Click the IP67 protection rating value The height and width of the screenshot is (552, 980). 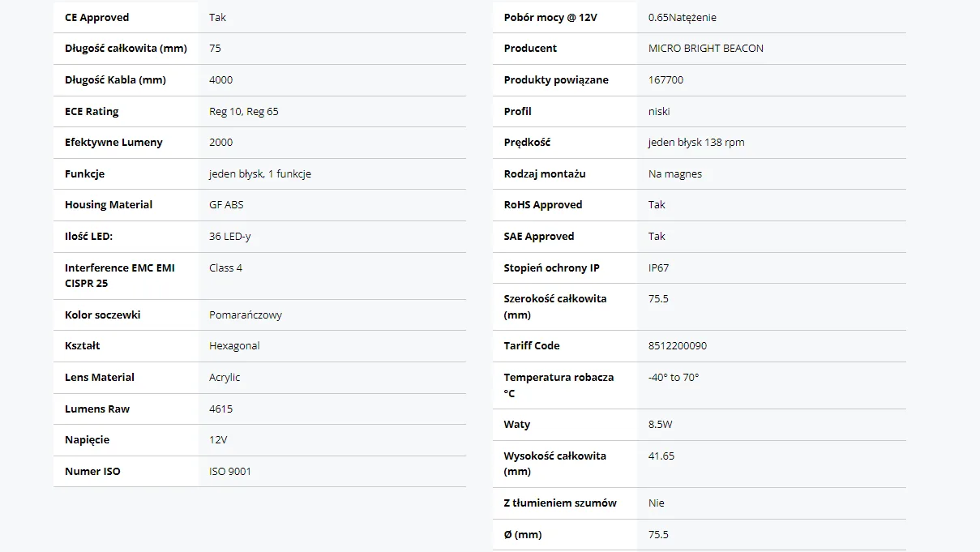click(x=658, y=267)
